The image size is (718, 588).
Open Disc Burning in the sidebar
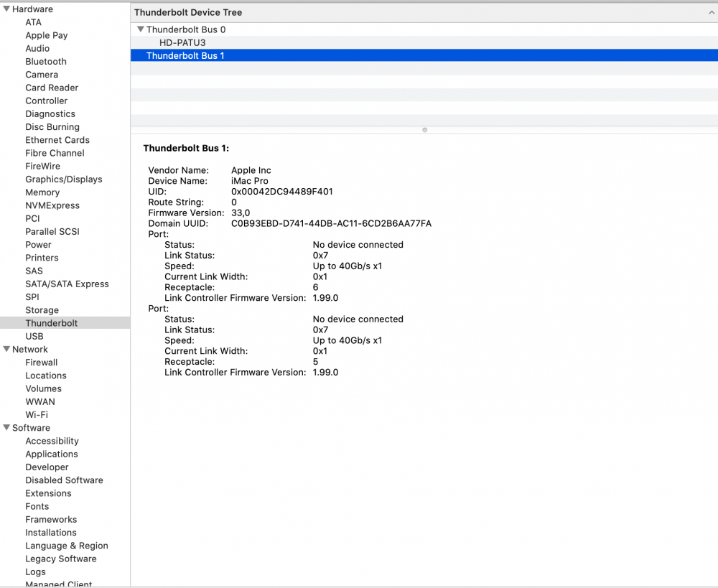pos(52,127)
